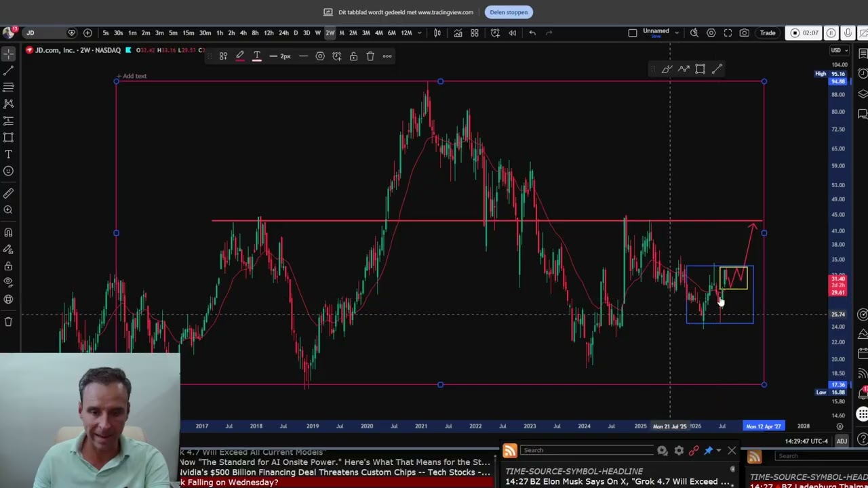Click the Trade button

768,33
